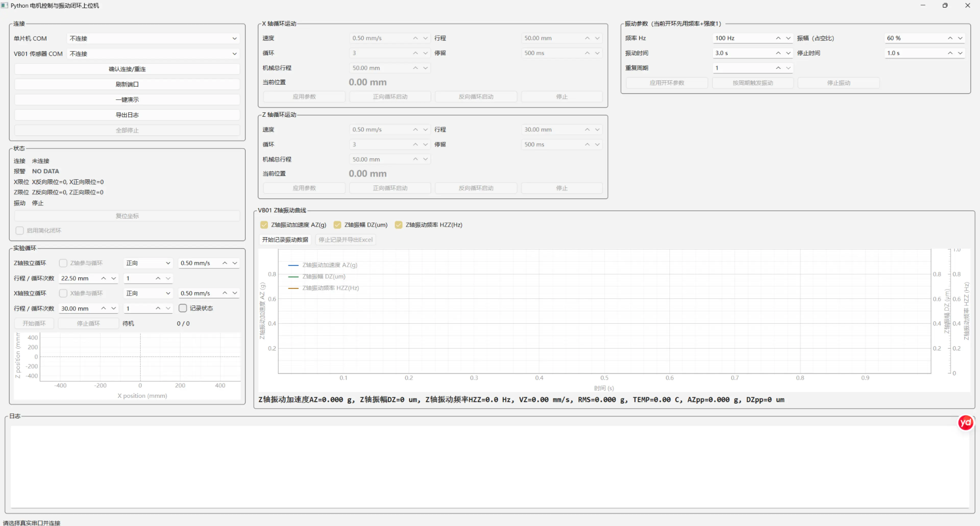Click X轴 应用参数 button
This screenshot has height=526, width=980.
304,97
